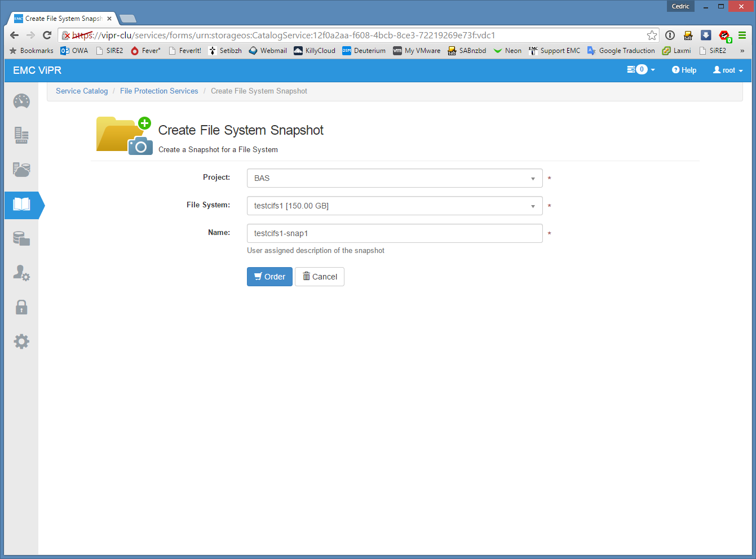Image resolution: width=756 pixels, height=559 pixels.
Task: Expand the Project dropdown showing BAS
Action: point(394,178)
